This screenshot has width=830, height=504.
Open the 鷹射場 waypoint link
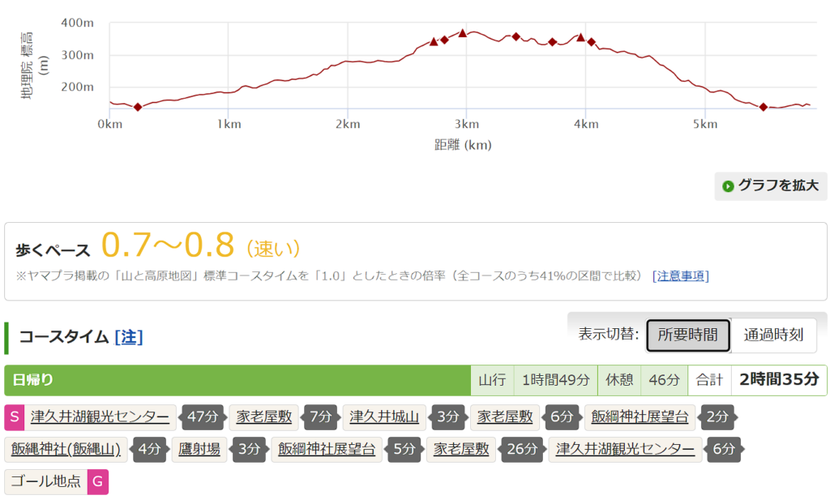pos(199,449)
